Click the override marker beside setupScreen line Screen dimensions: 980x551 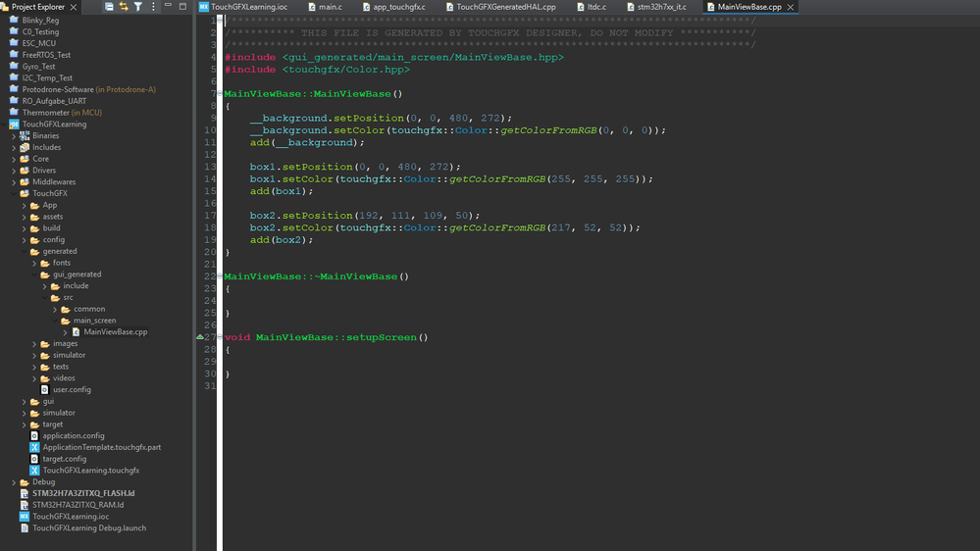pos(200,337)
